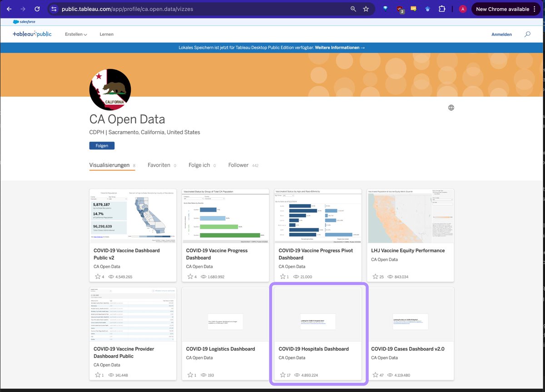This screenshot has height=392, width=545.
Task: Go forward with the browser forward arrow
Action: coord(23,9)
